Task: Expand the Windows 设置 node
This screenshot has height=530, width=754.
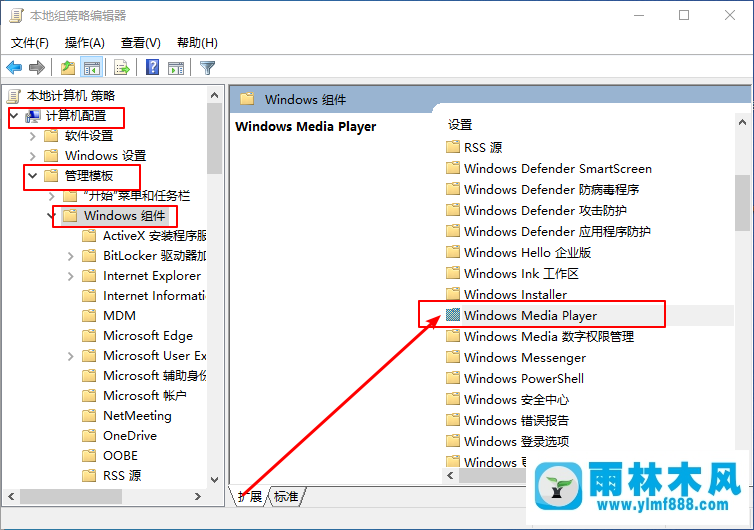Action: coord(33,156)
